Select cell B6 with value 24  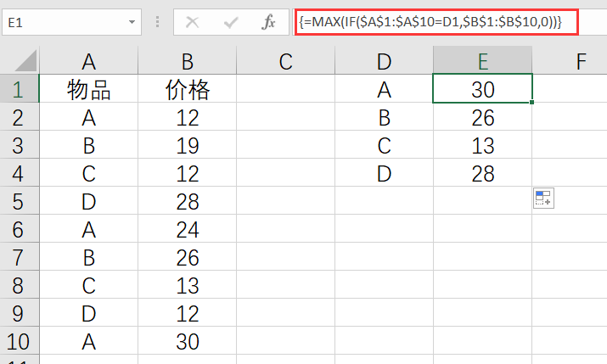188,228
